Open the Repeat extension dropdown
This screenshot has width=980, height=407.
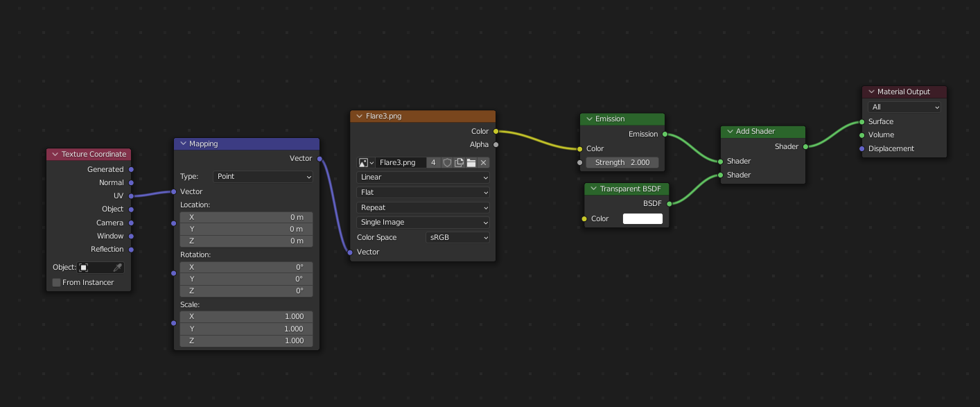click(423, 207)
